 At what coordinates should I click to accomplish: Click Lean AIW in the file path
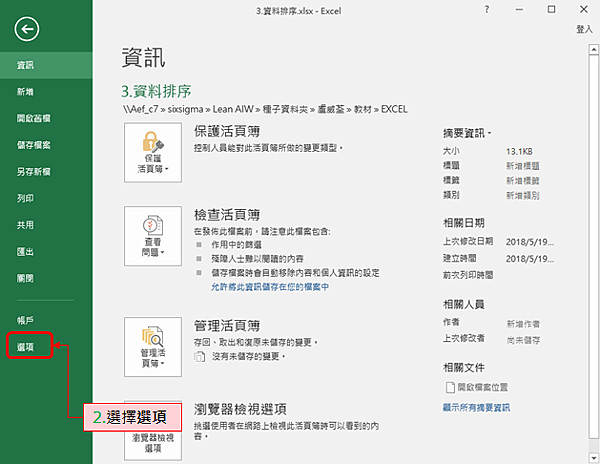click(x=233, y=109)
